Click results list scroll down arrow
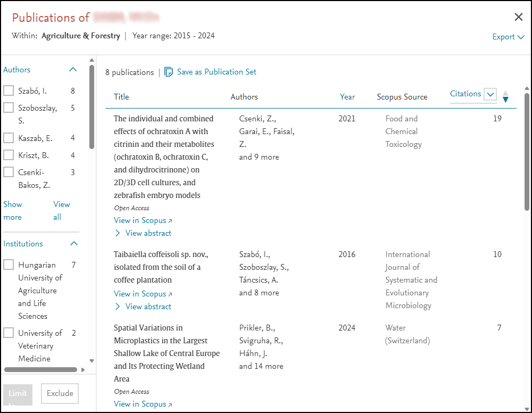The image size is (532, 413). tap(527, 409)
